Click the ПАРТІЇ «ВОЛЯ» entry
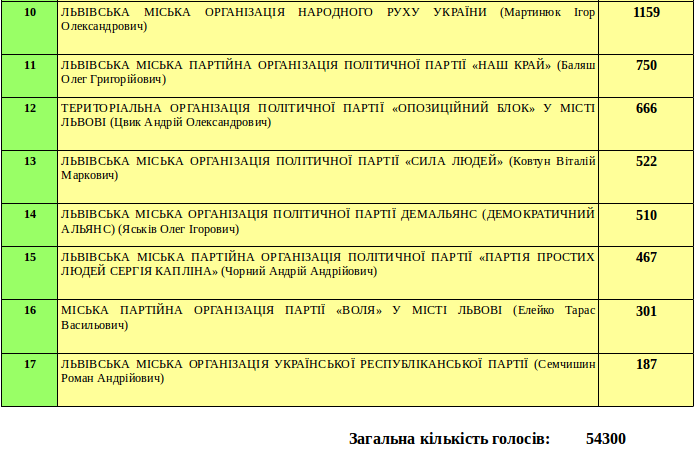Viewport: 697px width, 456px height. (x=328, y=327)
